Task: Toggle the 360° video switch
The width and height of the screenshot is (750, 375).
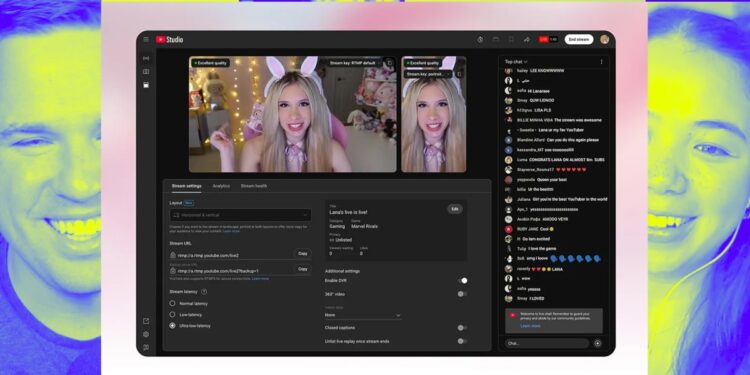Action: coord(462,294)
